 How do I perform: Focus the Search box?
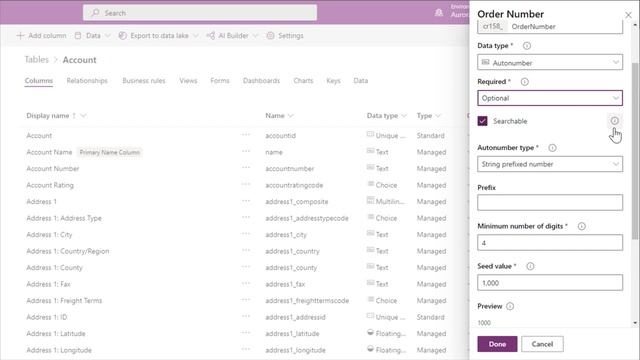(200, 13)
